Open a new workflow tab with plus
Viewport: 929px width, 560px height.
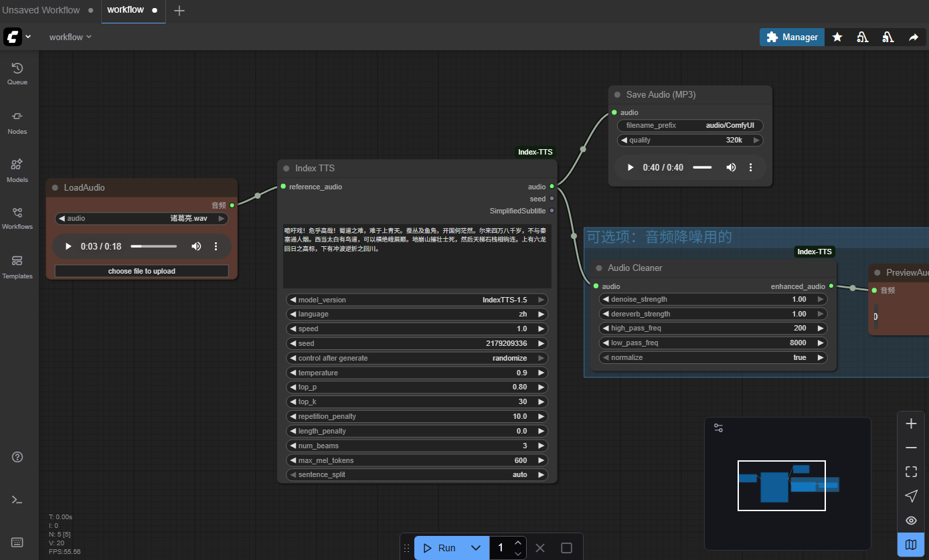coord(179,11)
